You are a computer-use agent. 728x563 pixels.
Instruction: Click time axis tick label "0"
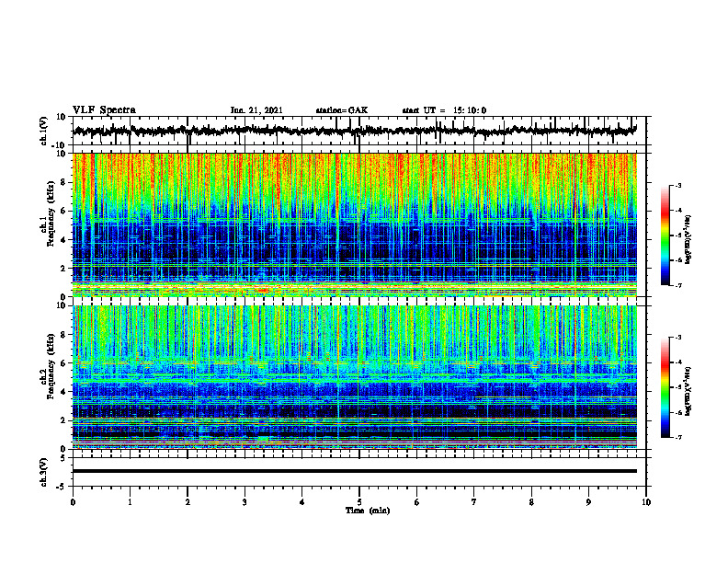click(x=73, y=502)
